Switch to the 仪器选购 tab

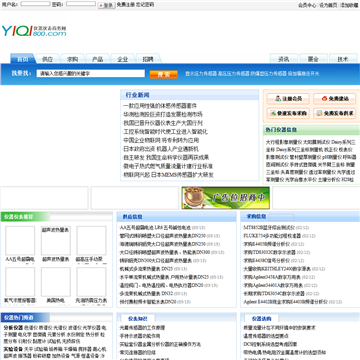point(261,318)
